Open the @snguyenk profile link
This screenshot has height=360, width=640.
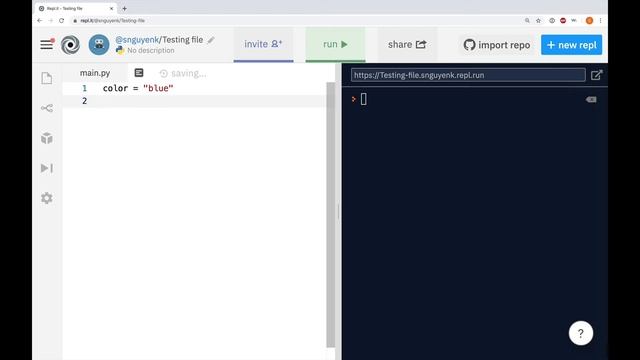coord(137,40)
